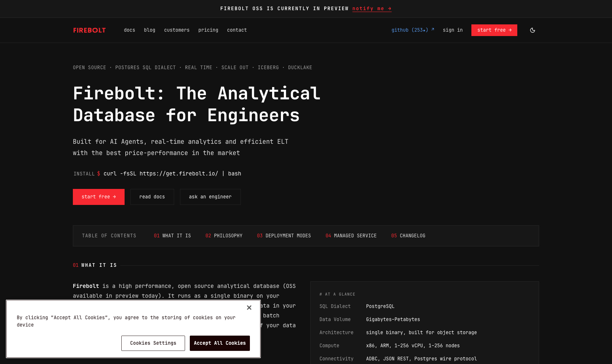Click the Gigabytes-Petabytes value
The image size is (612, 364).
(x=393, y=320)
